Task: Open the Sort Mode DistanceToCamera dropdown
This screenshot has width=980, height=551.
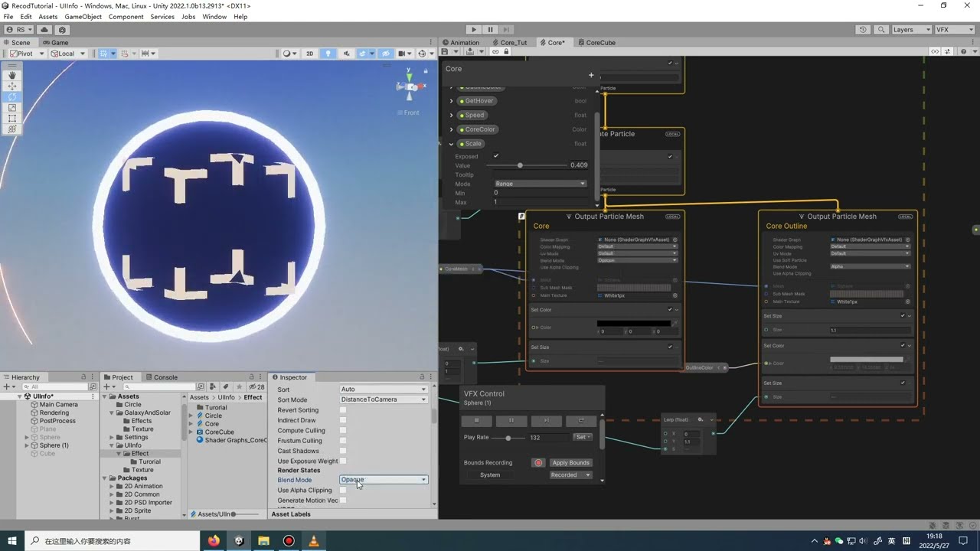Action: pos(384,399)
